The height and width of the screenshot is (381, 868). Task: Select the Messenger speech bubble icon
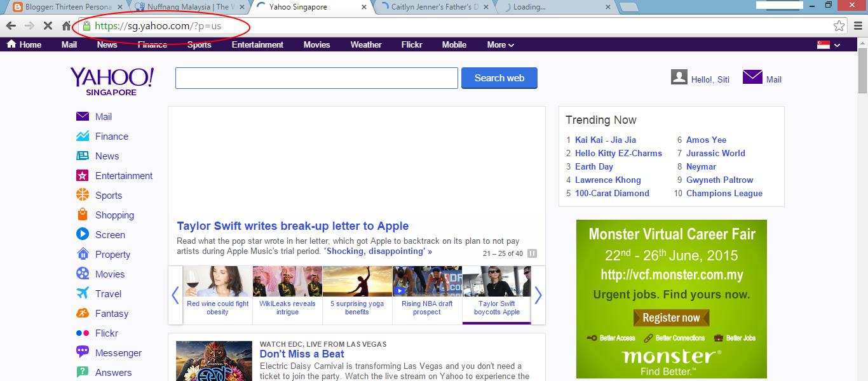(83, 352)
